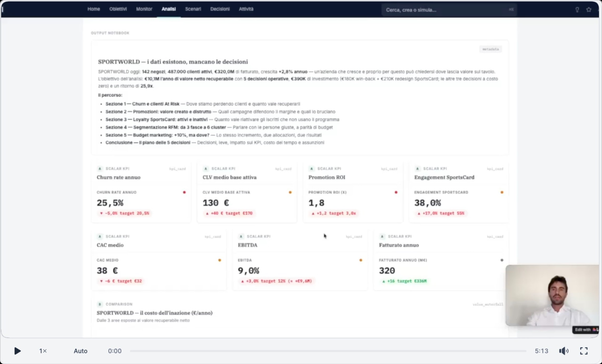Click the '+1,2 target 3,0x' badge
This screenshot has width=602, height=364.
(334, 213)
